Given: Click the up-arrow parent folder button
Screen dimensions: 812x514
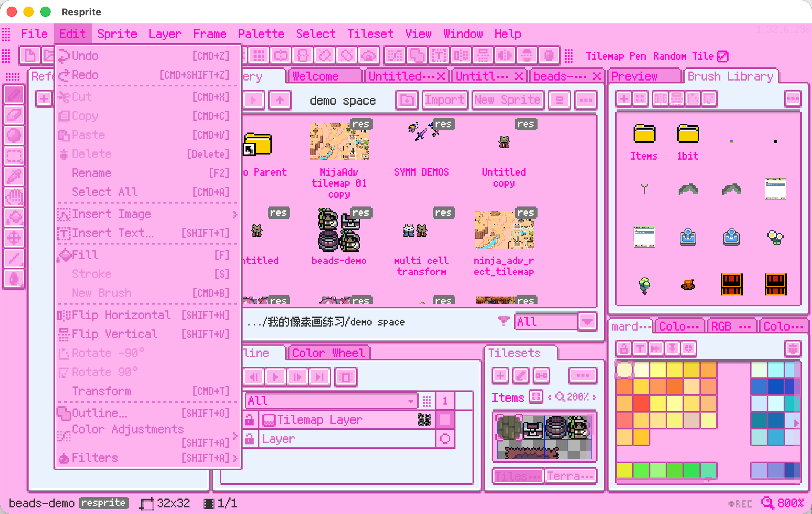Looking at the screenshot, I should [x=280, y=100].
